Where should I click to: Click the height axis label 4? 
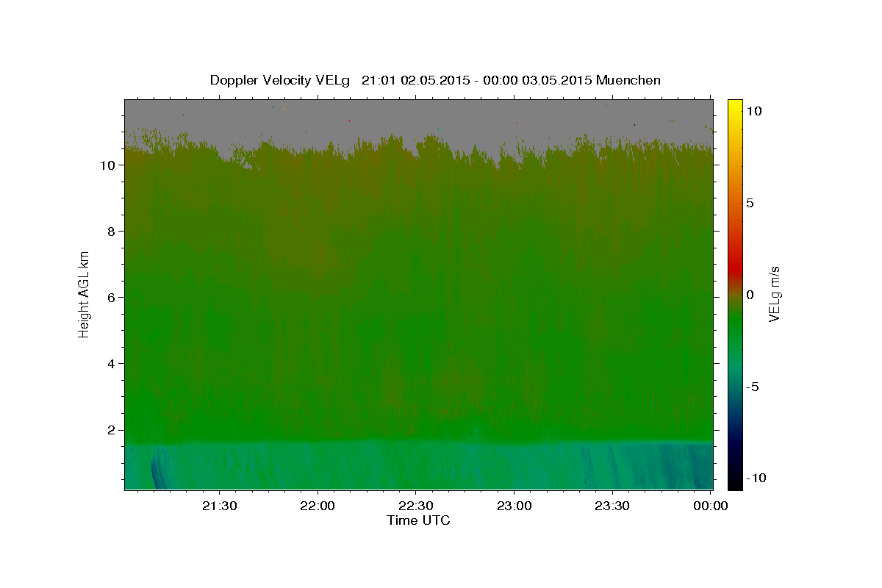coord(112,364)
